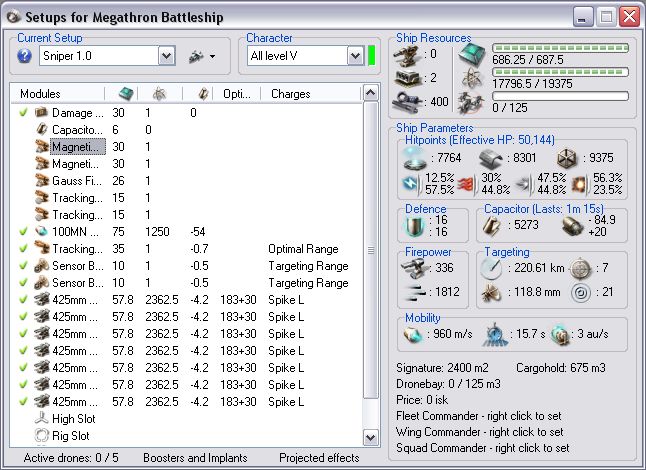
Task: Select the empty High Slot row
Action: (186, 419)
